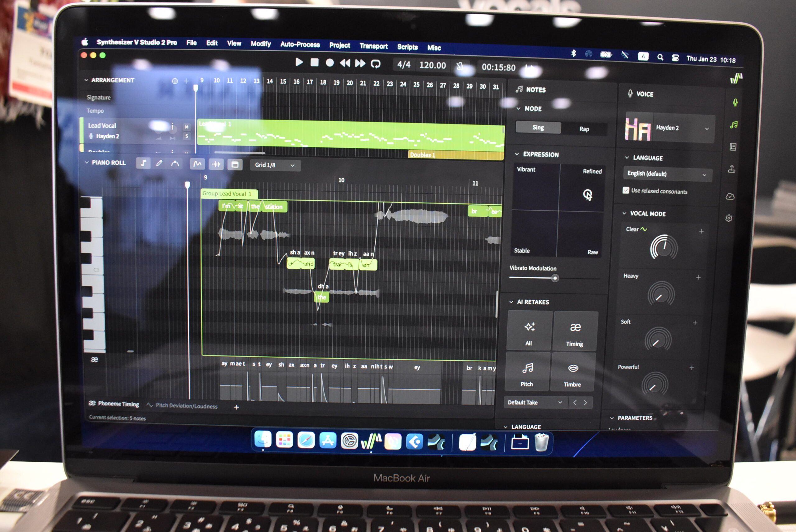Image resolution: width=796 pixels, height=532 pixels.
Task: Open the cloud sidebar icon
Action: point(730,197)
